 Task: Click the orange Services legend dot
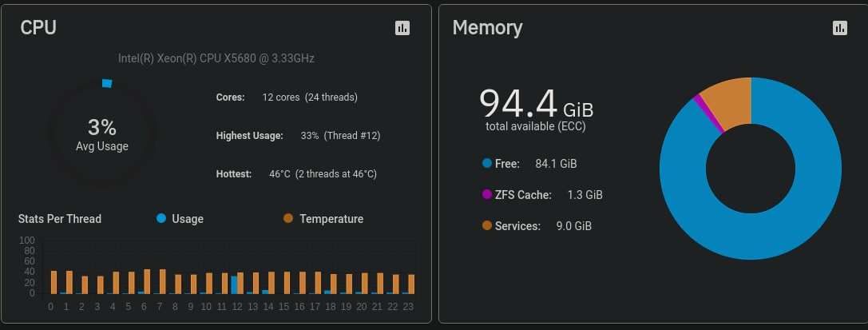click(x=486, y=225)
